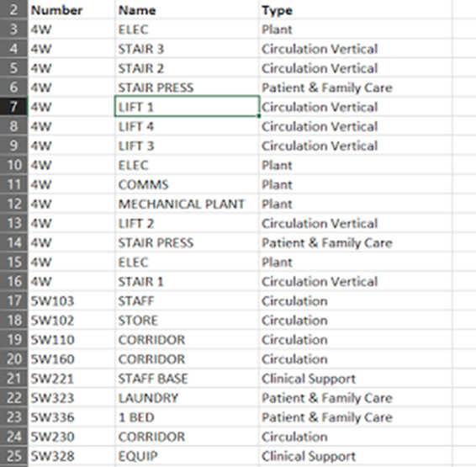Select the 'LIFT 1' cell
Image resolution: width=476 pixels, height=467 pixels.
(x=187, y=107)
